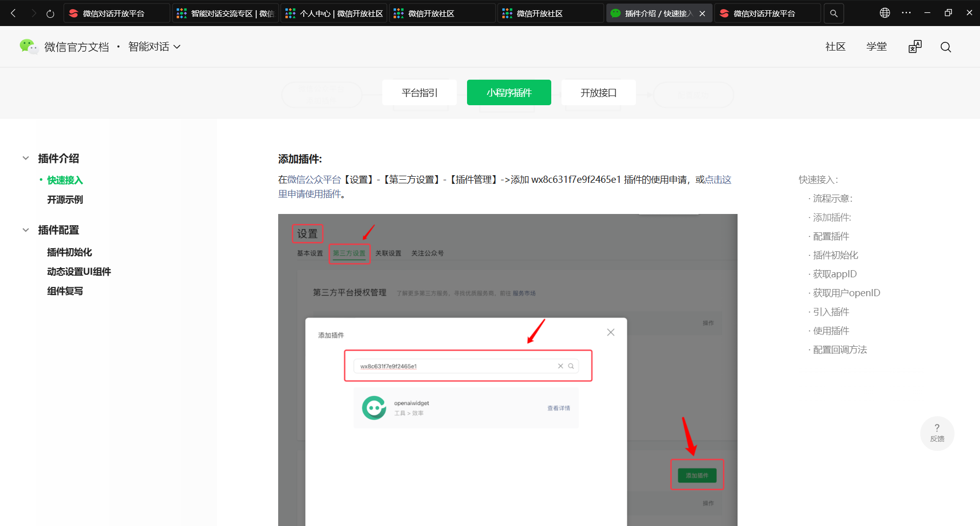The height and width of the screenshot is (526, 980).
Task: Open 插件初始化 in the sidebar
Action: pos(69,252)
